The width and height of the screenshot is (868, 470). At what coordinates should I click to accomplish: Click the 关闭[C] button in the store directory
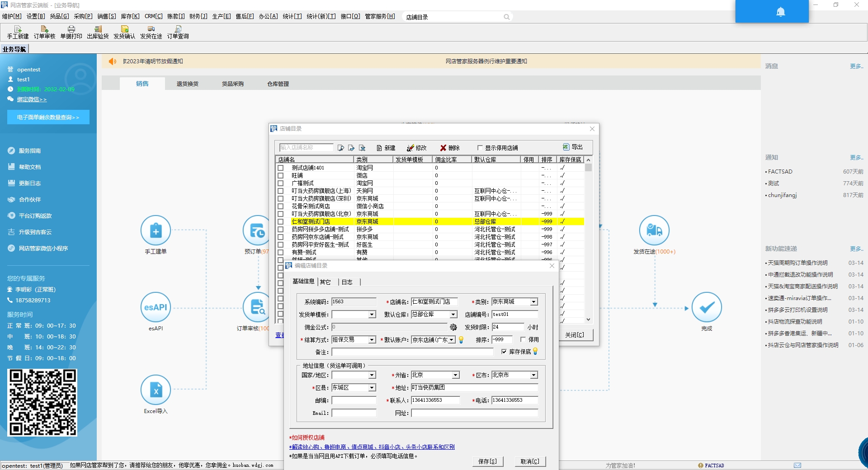pyautogui.click(x=575, y=335)
